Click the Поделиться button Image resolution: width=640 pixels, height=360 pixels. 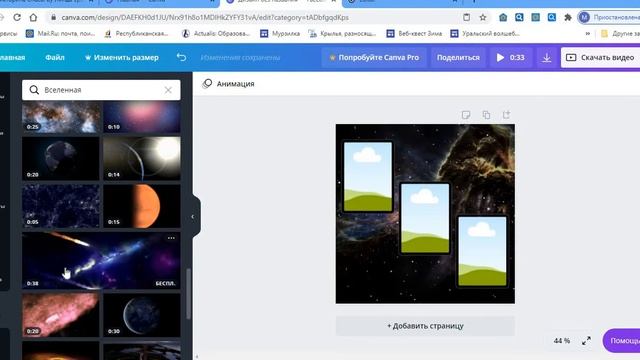[458, 58]
